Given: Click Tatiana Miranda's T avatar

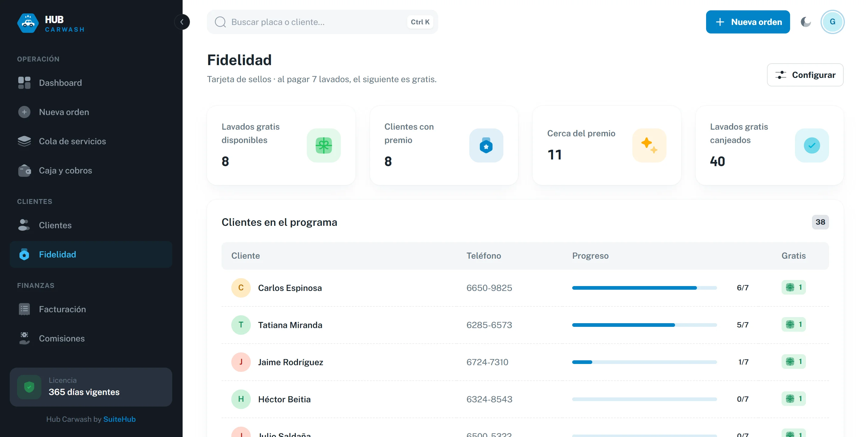Looking at the screenshot, I should click(x=241, y=325).
